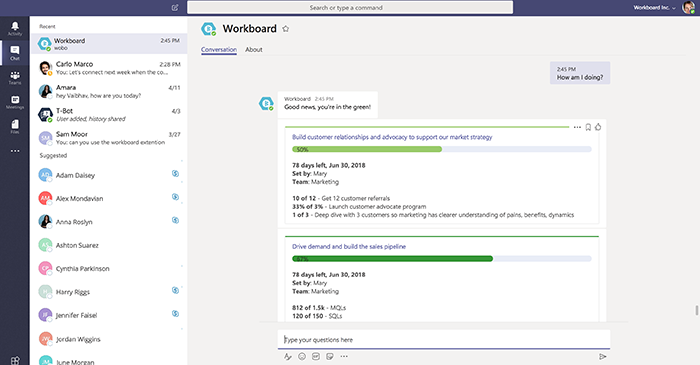Click the 67% progress bar

[x=442, y=258]
